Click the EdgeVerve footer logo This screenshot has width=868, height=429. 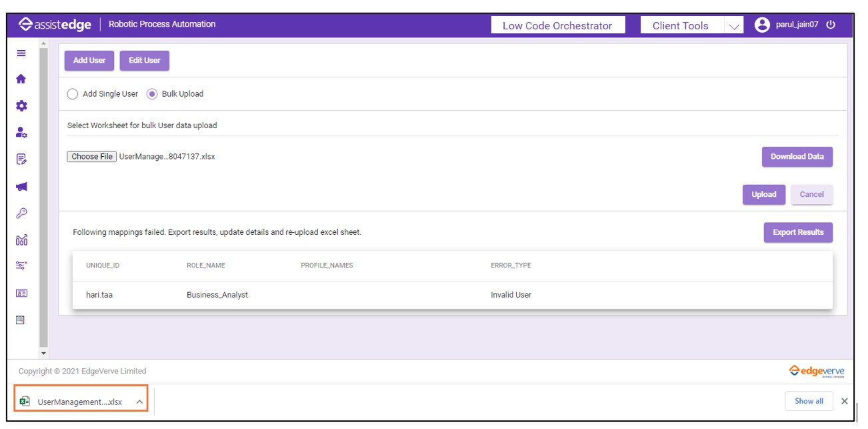817,371
